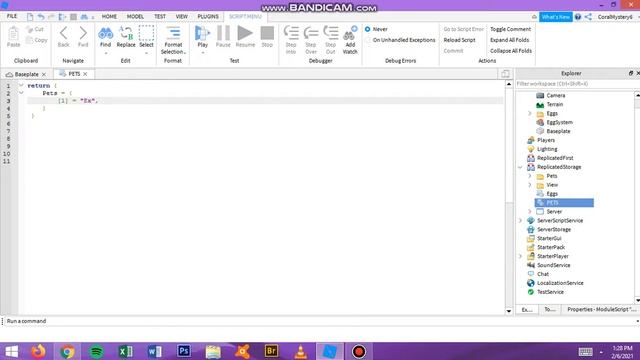Close the PETS script tab

click(x=85, y=74)
